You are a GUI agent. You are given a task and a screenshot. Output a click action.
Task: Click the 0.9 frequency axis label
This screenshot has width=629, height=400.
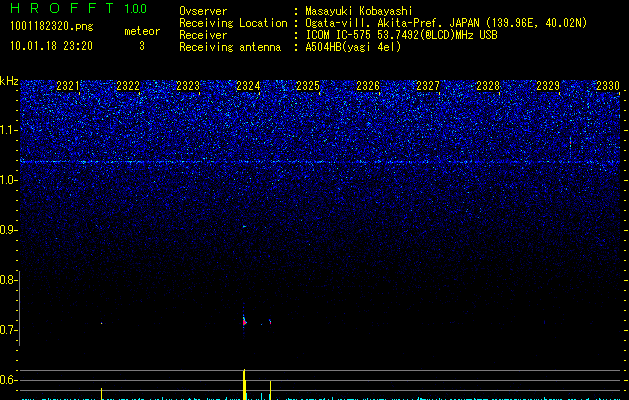coord(9,230)
